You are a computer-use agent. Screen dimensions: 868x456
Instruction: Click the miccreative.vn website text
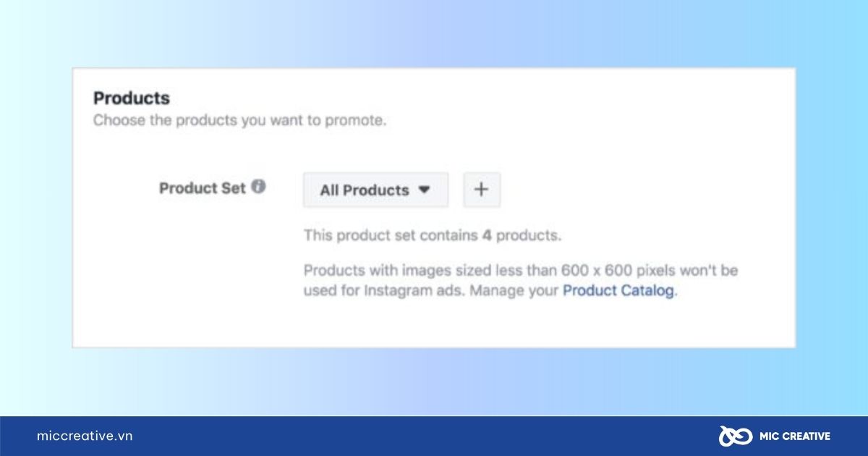(85, 436)
